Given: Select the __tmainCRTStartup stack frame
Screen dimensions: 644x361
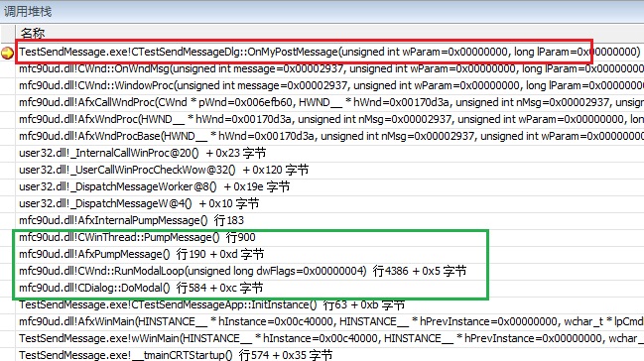Looking at the screenshot, I should click(176, 354).
